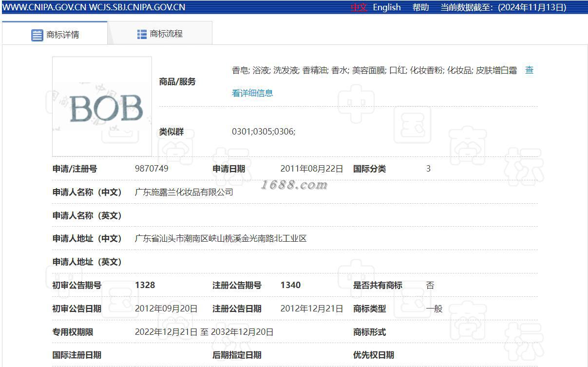Click the 申请日期 label
588x367 pixels.
228,169
